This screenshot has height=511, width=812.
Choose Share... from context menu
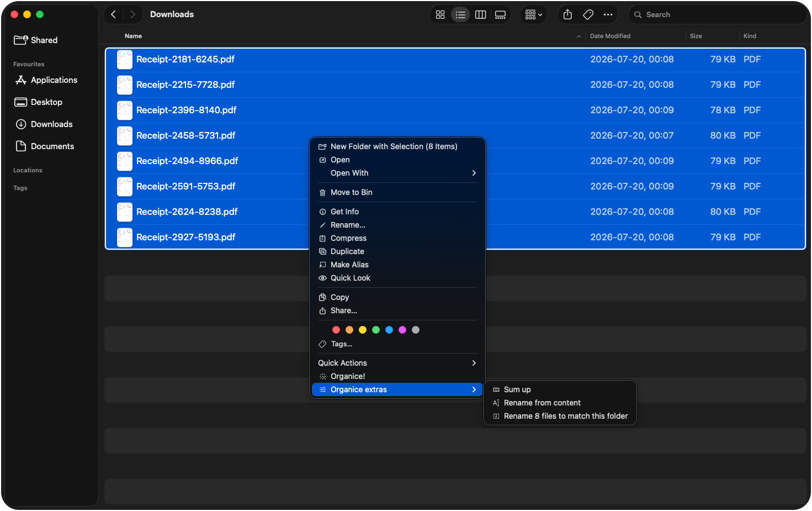pyautogui.click(x=397, y=310)
